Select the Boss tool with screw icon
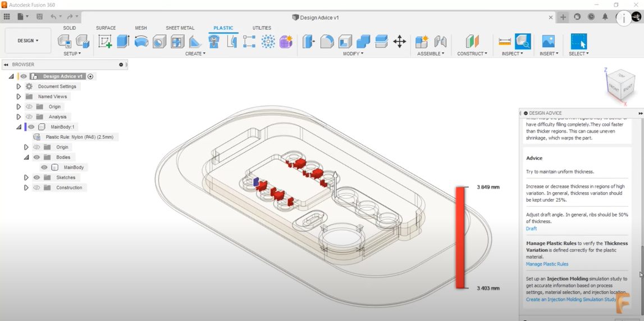The height and width of the screenshot is (321, 644). [x=213, y=41]
